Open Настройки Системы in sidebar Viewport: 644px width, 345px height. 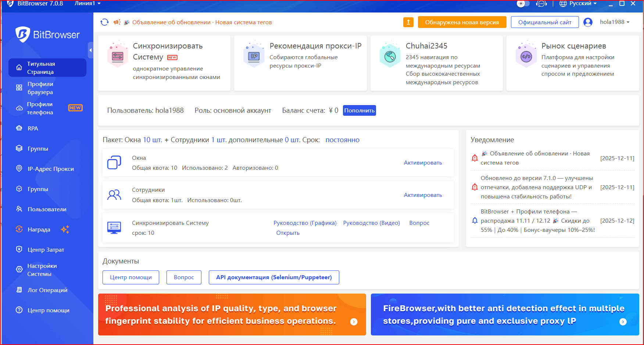tap(42, 270)
